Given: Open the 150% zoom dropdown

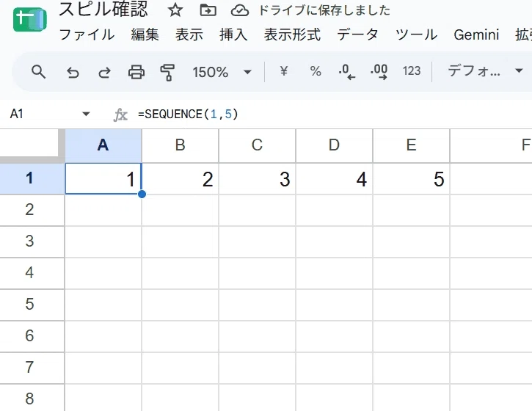Looking at the screenshot, I should [222, 72].
